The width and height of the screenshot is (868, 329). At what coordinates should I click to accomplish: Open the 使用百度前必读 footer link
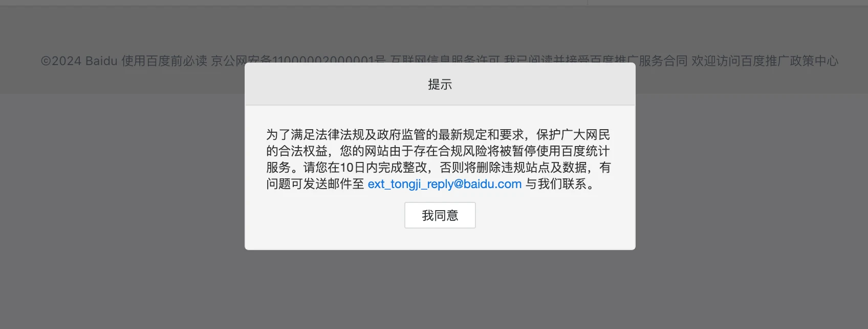[164, 61]
